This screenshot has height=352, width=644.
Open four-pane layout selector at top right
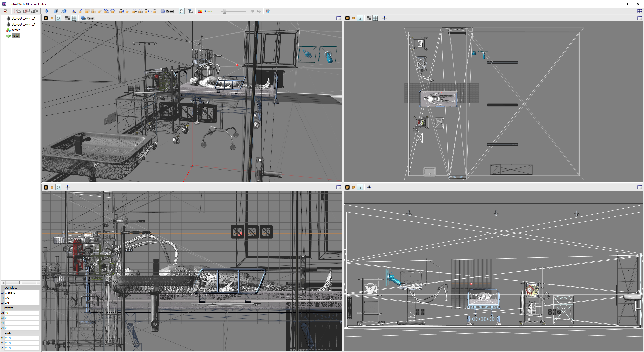[x=639, y=11]
